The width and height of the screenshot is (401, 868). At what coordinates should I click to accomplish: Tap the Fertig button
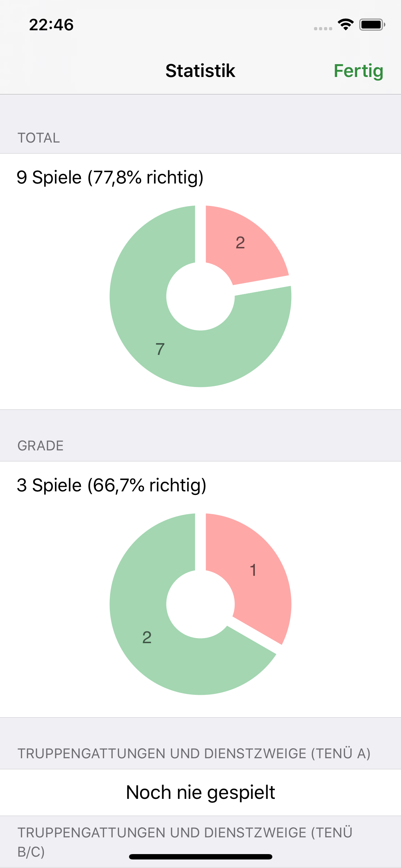click(358, 71)
